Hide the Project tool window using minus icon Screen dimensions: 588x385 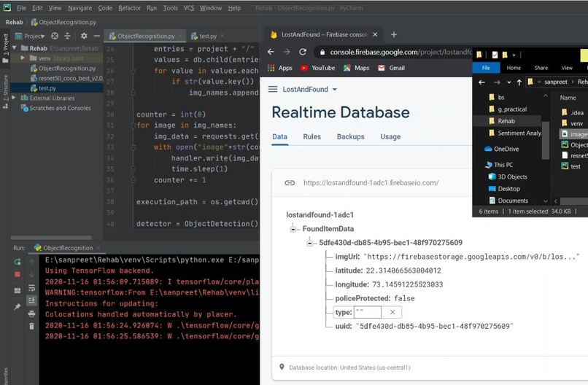point(96,36)
